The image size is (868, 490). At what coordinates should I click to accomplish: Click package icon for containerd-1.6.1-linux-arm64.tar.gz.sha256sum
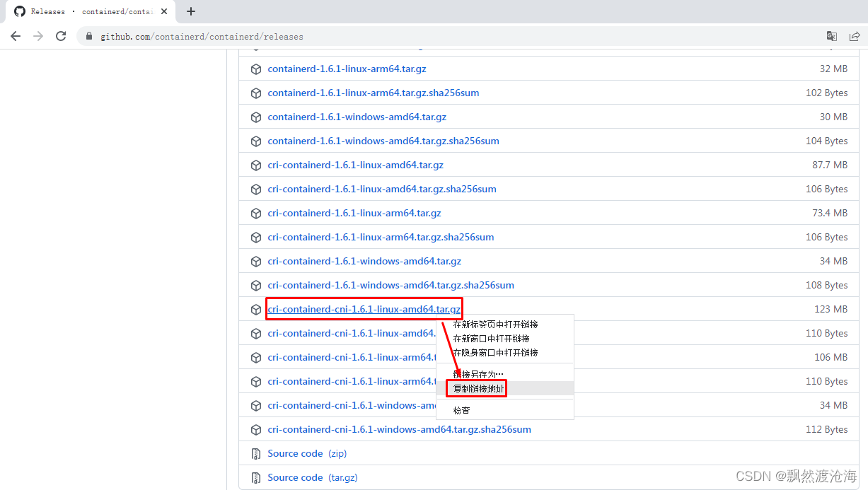(x=256, y=93)
